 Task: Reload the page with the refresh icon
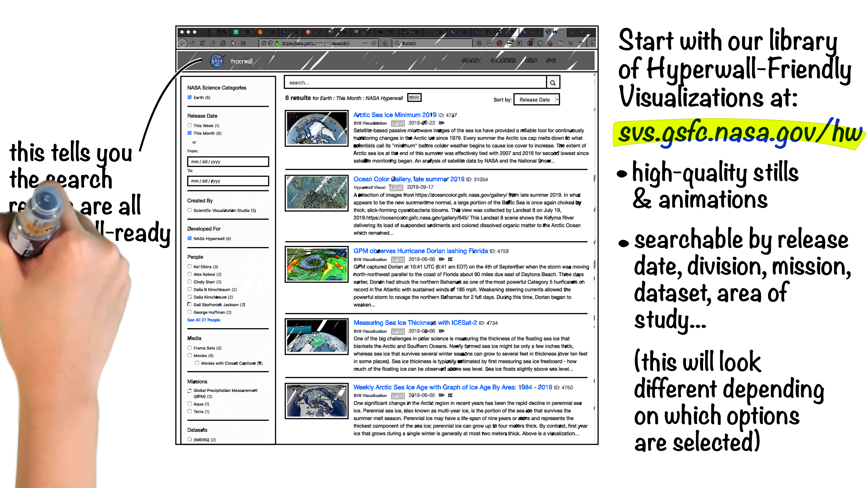click(x=203, y=43)
